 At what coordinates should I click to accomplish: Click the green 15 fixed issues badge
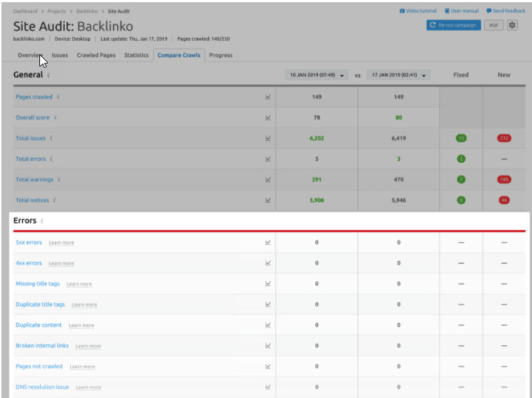click(x=461, y=139)
